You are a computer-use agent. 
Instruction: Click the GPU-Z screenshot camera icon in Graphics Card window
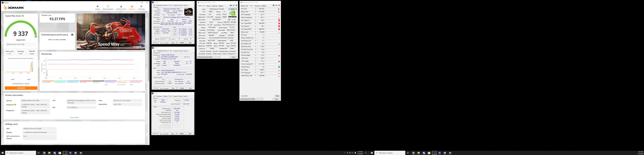click(231, 5)
